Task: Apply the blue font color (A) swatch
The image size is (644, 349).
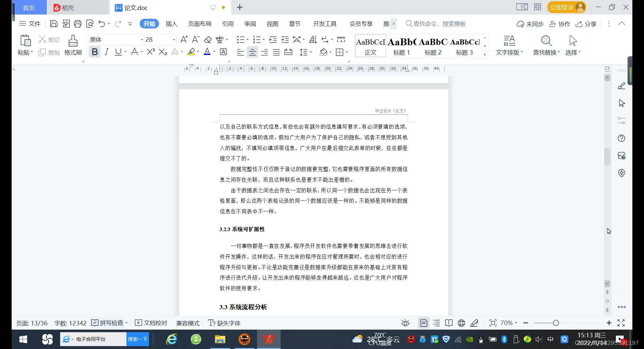Action: point(207,52)
